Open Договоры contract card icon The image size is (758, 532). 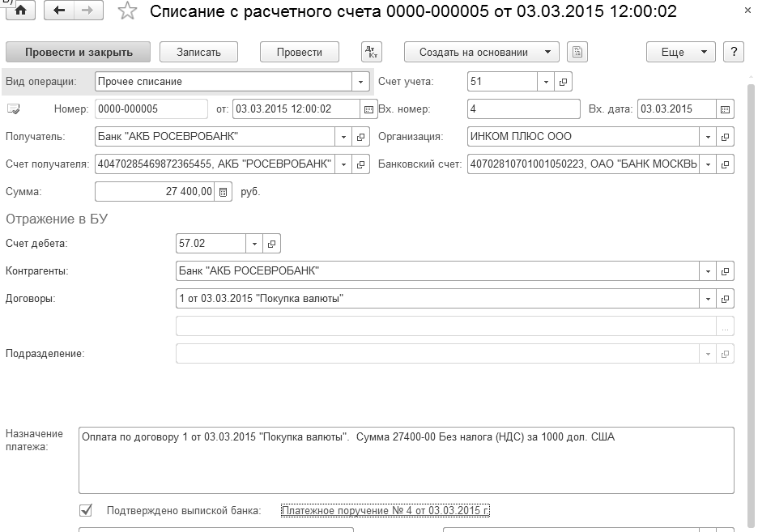725,299
